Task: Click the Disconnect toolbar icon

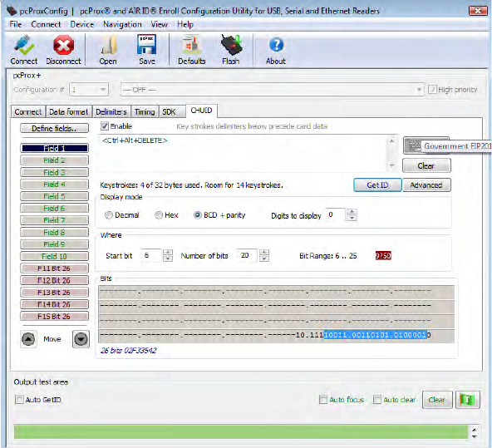Action: 63,50
